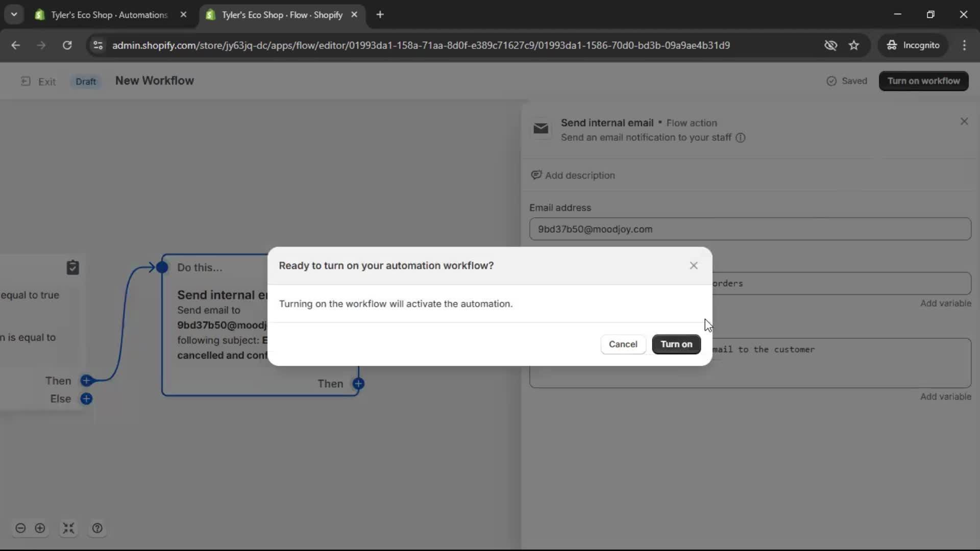
Task: Bookmark this page with the star icon
Action: 854,45
